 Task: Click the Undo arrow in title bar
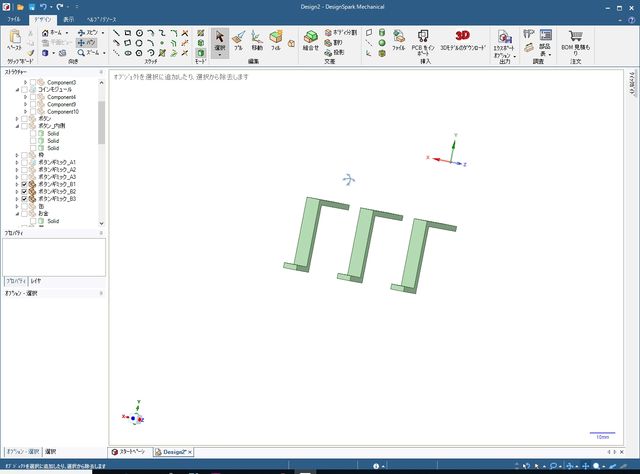43,7
